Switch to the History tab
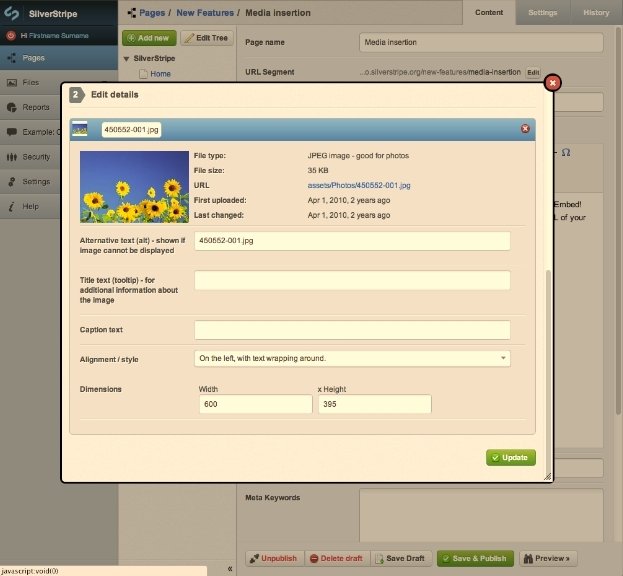Image resolution: width=623 pixels, height=576 pixels. 596,13
